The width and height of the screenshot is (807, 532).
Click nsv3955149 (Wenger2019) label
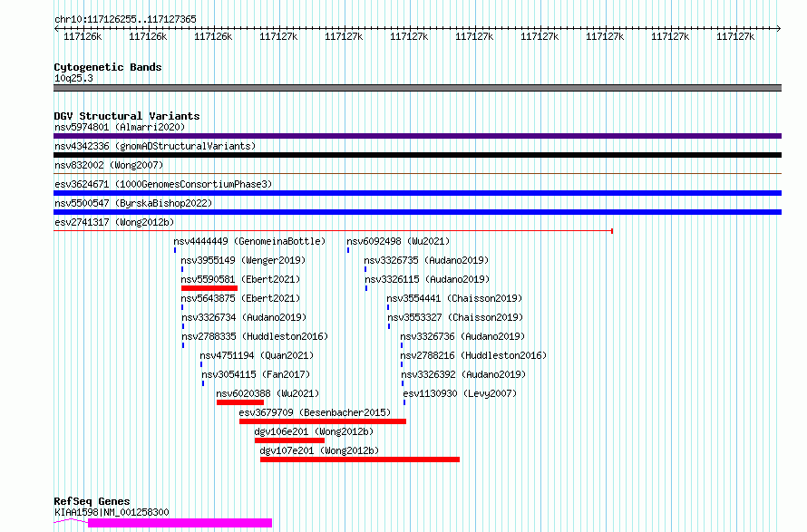click(x=243, y=260)
